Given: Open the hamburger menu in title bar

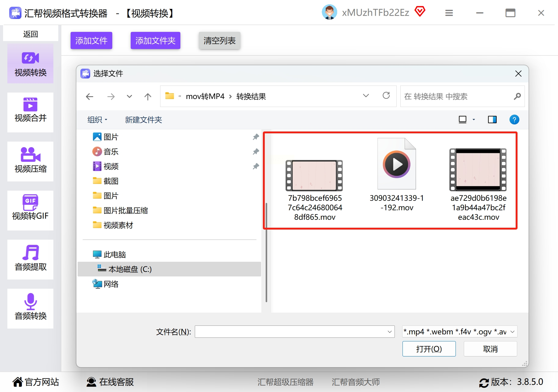Looking at the screenshot, I should click(449, 13).
